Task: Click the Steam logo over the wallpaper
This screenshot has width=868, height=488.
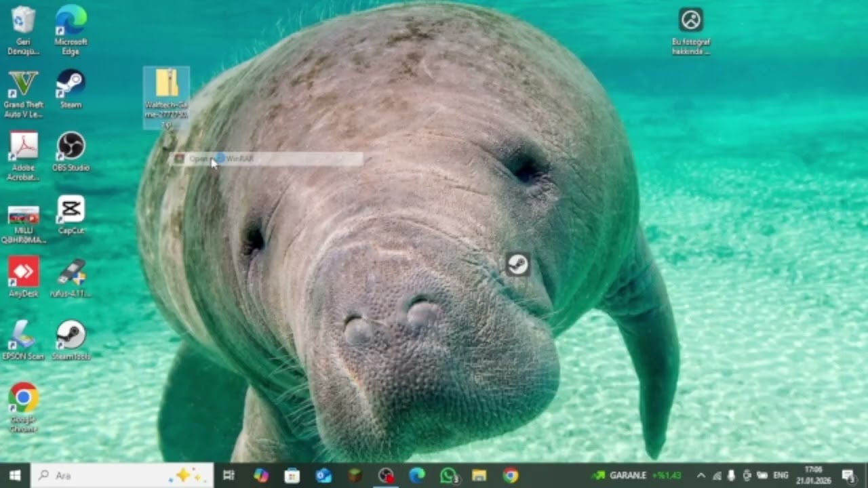Action: 518,264
